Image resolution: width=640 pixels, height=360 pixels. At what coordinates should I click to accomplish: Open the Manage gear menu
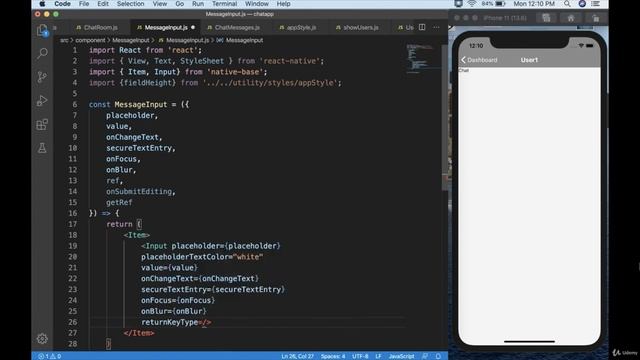click(x=42, y=338)
